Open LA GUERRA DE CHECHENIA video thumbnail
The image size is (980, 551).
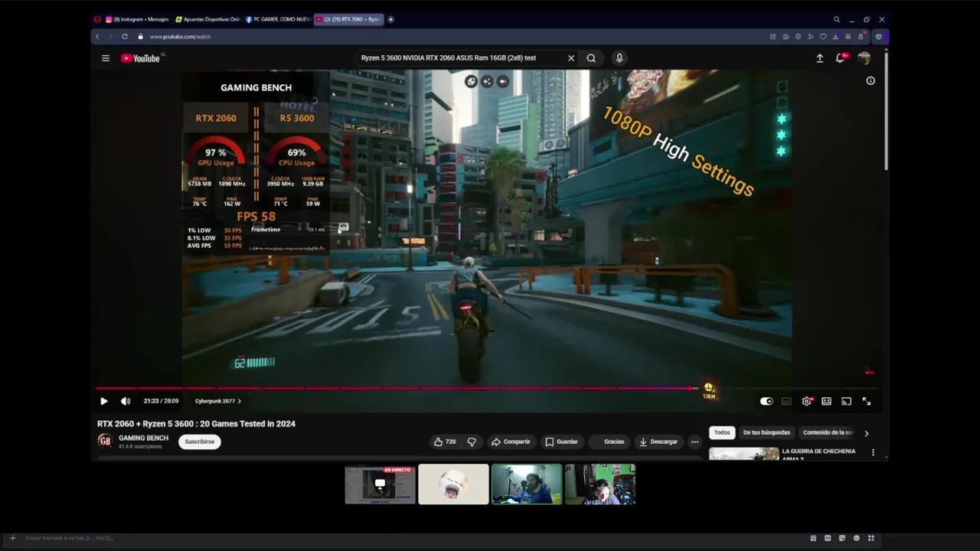tap(743, 453)
